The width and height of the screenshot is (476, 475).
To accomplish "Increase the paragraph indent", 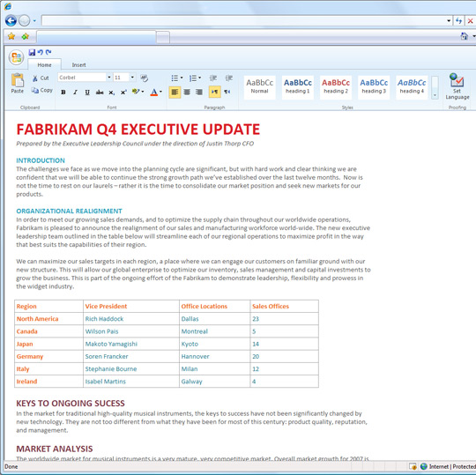I will (x=229, y=78).
